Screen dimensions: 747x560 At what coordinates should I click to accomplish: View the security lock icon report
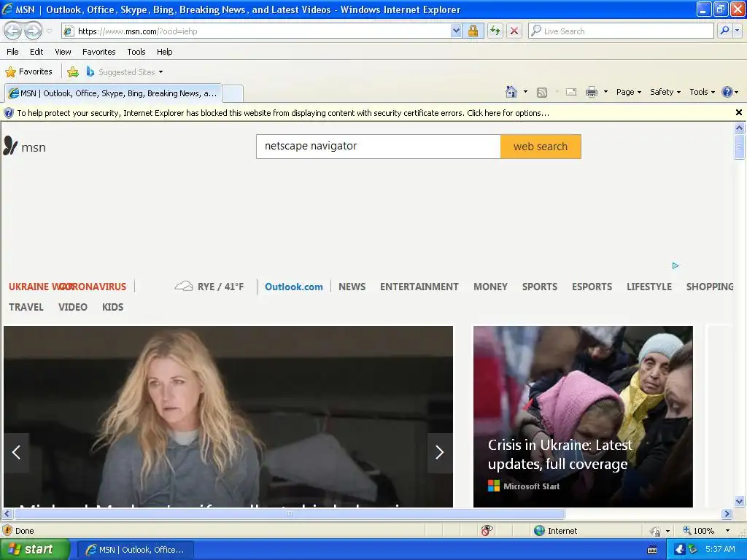coord(473,31)
